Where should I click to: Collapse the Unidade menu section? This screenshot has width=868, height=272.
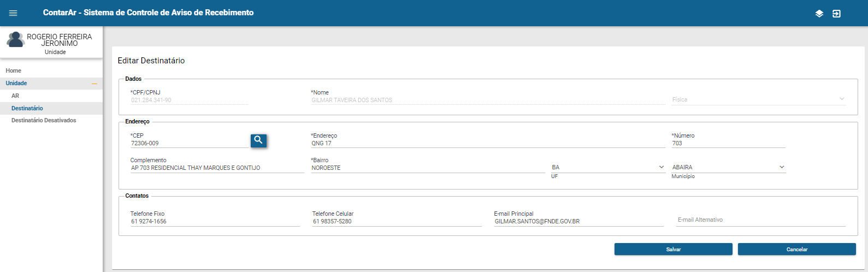(x=94, y=84)
